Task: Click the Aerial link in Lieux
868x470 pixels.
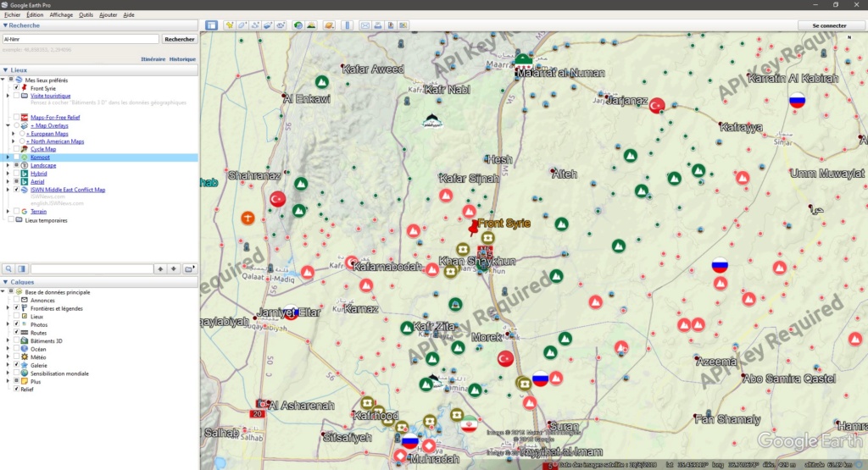Action: [x=37, y=181]
